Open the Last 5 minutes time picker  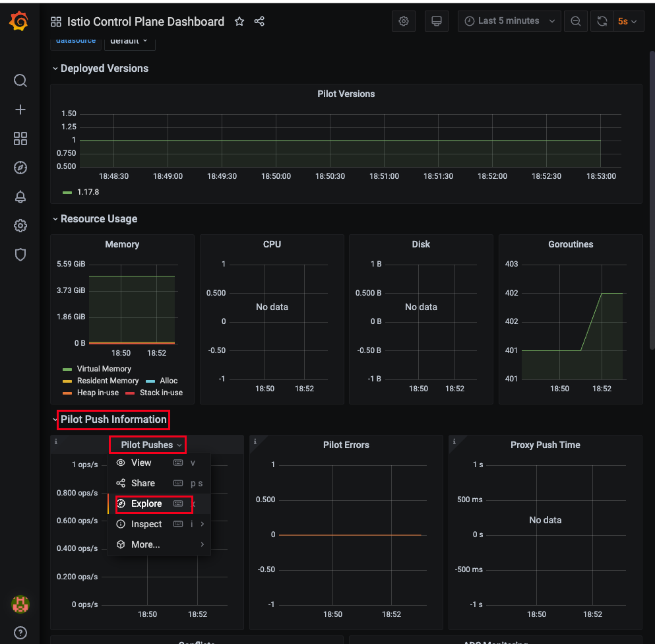click(509, 21)
